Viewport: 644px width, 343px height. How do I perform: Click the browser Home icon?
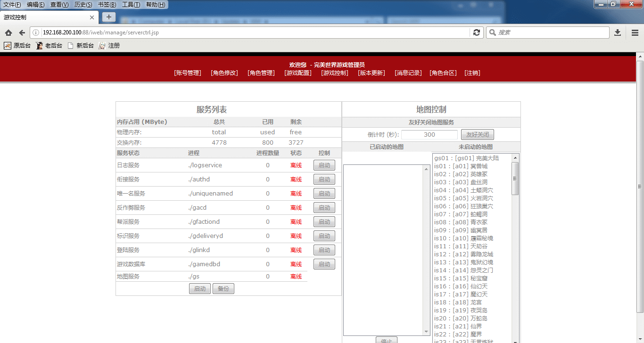[x=8, y=33]
